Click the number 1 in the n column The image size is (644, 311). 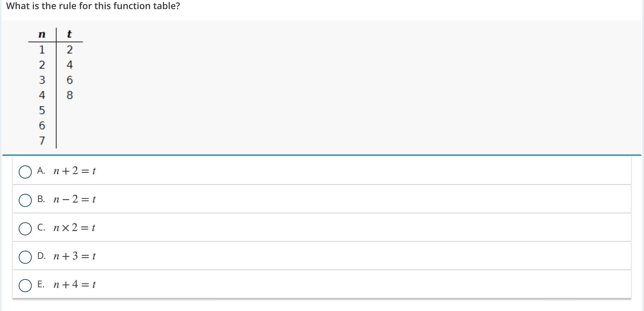point(42,49)
